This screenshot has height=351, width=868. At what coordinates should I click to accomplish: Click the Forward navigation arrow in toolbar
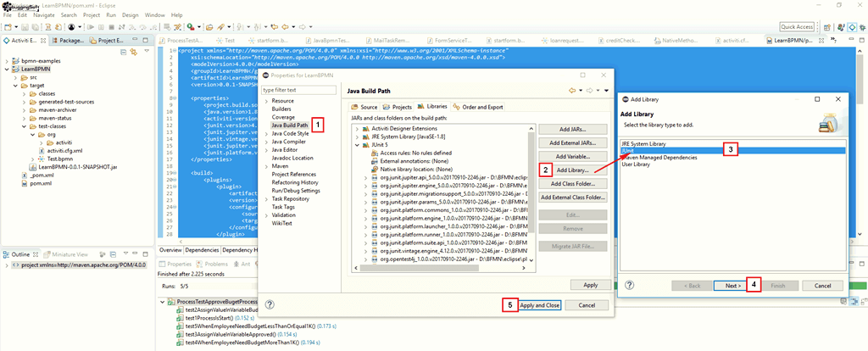[x=303, y=26]
